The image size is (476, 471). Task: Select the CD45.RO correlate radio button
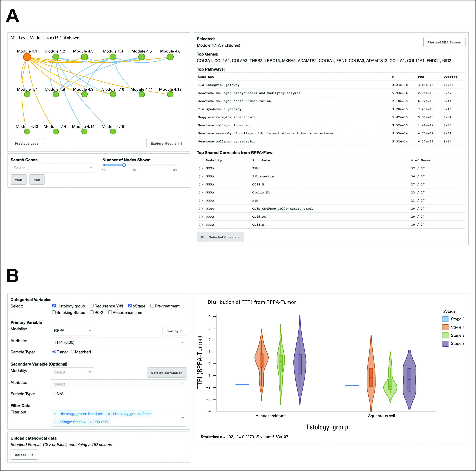(x=201, y=217)
